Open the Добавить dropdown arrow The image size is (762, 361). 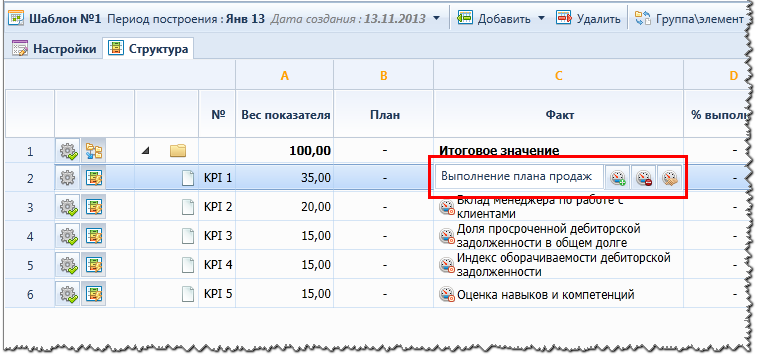(x=542, y=19)
